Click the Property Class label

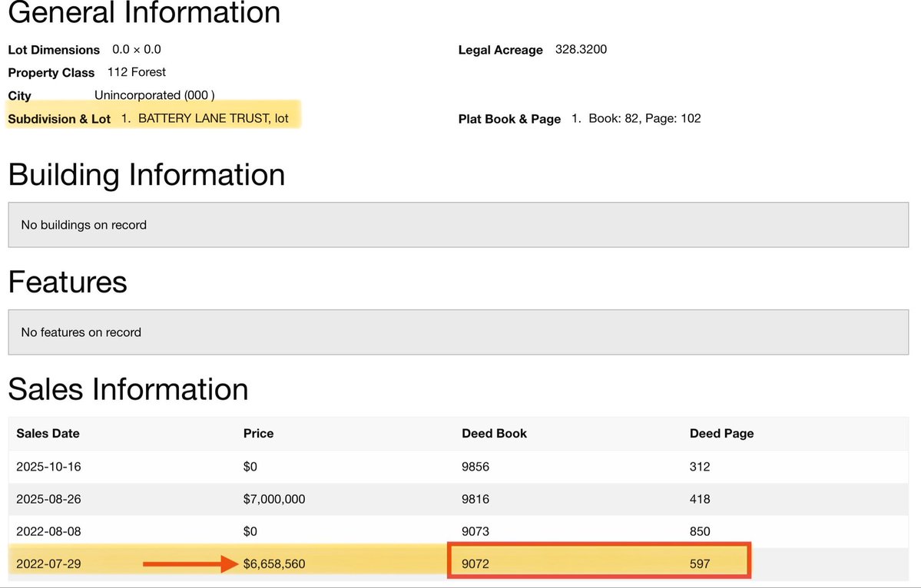[51, 73]
